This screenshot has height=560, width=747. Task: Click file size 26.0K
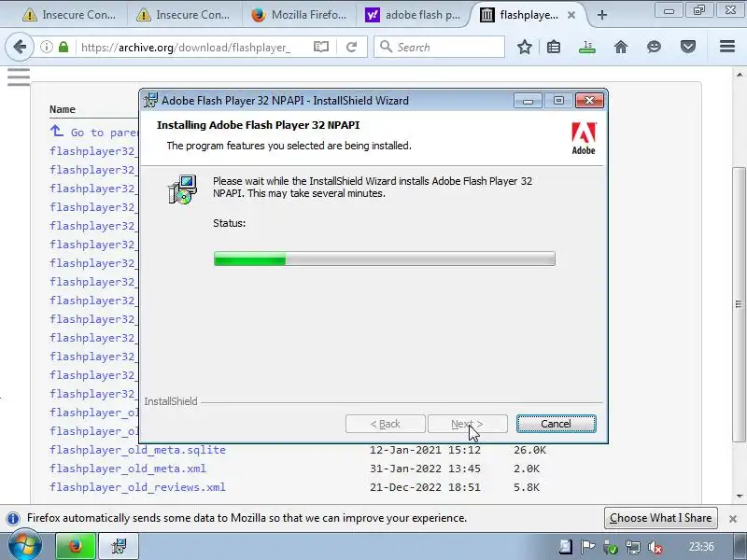(529, 450)
